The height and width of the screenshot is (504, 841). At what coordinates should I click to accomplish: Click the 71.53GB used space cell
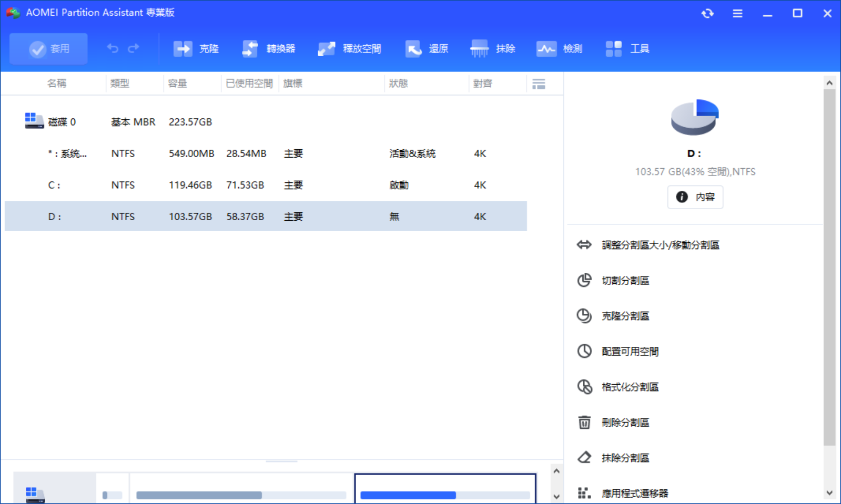(245, 185)
